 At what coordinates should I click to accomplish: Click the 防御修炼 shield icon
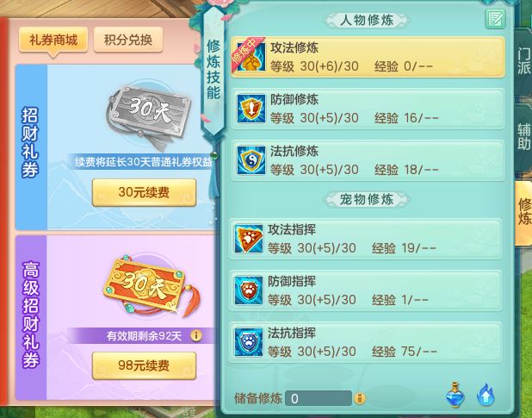(251, 109)
